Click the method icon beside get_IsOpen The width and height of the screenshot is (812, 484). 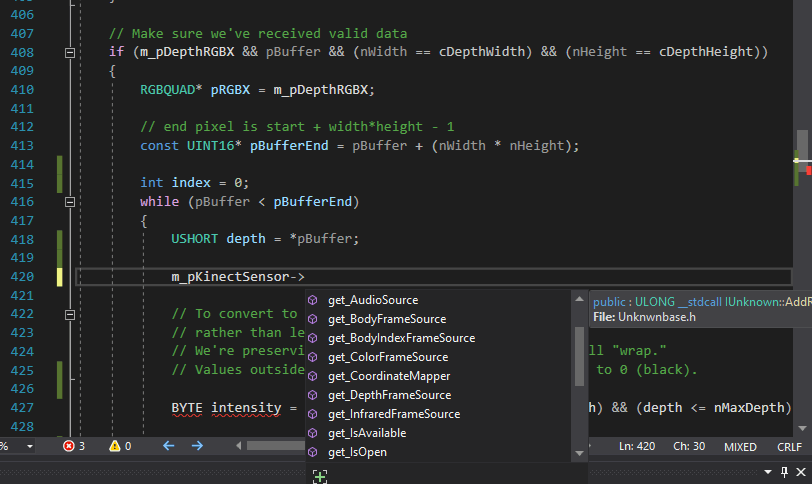click(x=312, y=452)
